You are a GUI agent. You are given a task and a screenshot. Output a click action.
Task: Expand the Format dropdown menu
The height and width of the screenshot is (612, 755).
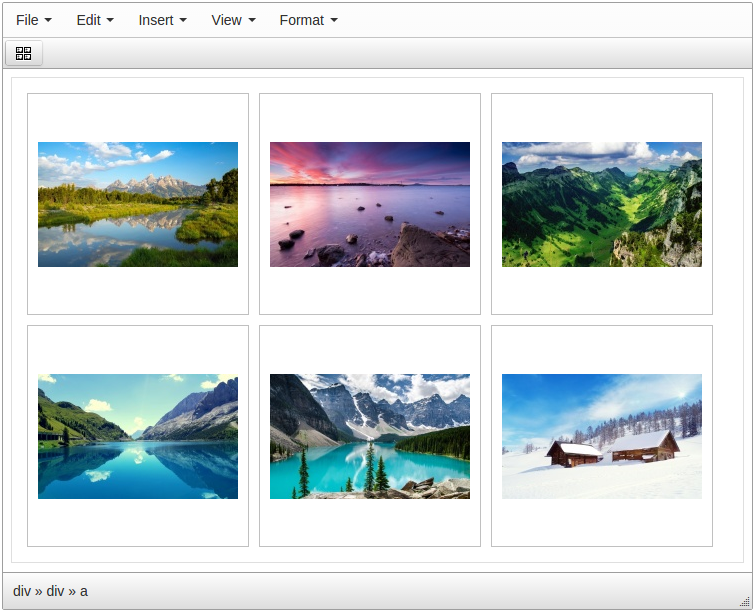click(x=308, y=20)
